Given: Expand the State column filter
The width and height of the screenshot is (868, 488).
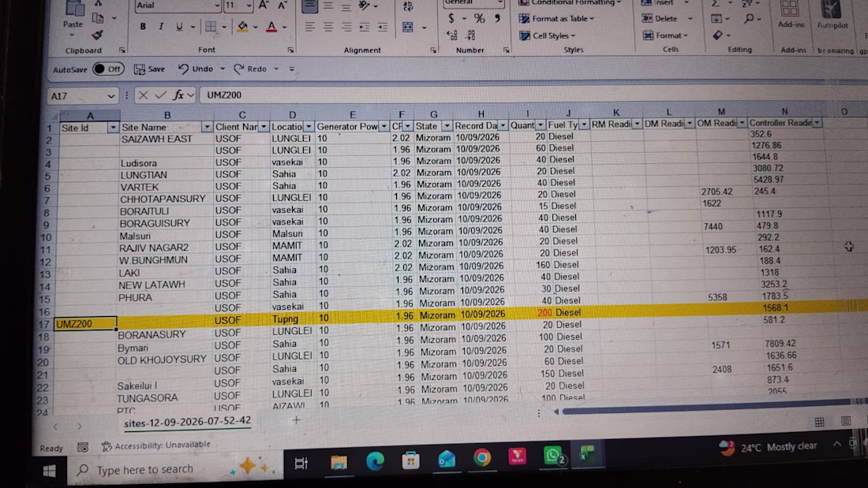Looking at the screenshot, I should [x=447, y=126].
